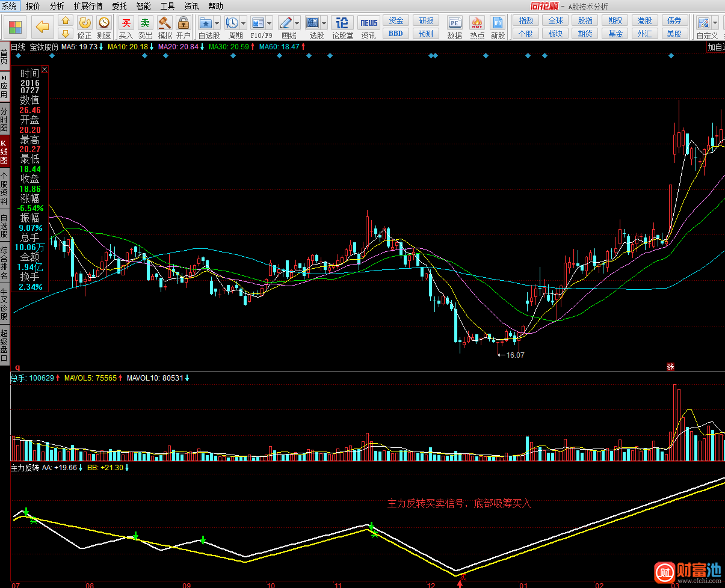725x588 pixels.
Task: Click the 资金 button
Action: 396,20
